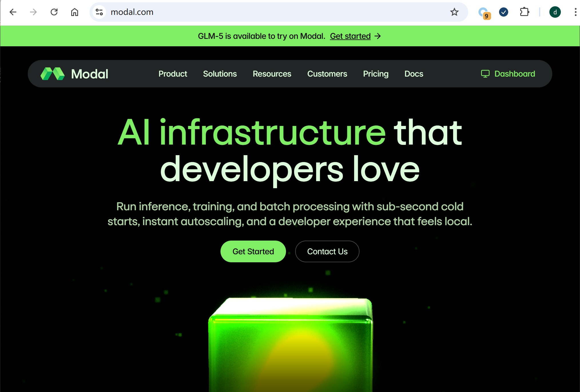This screenshot has width=580, height=392.
Task: Click the 'GLM-5 is available to try on Modal.' text
Action: 262,36
